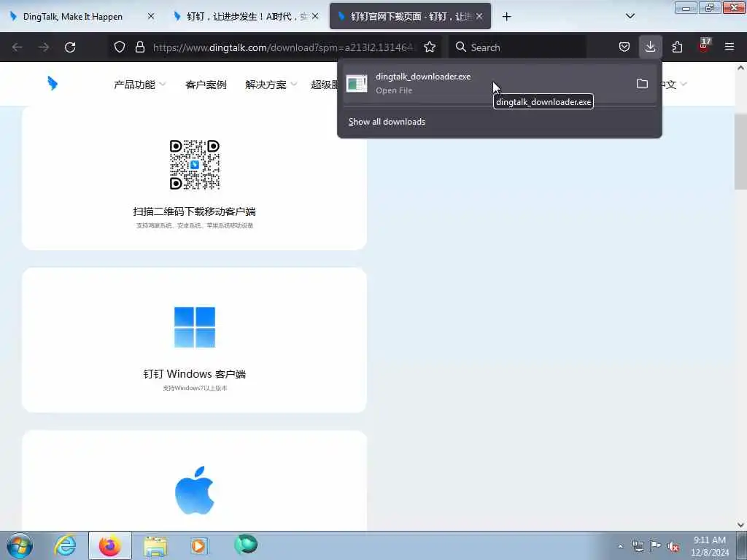
Task: Switch to the DingTalk, Make It Happen tab
Action: (73, 17)
